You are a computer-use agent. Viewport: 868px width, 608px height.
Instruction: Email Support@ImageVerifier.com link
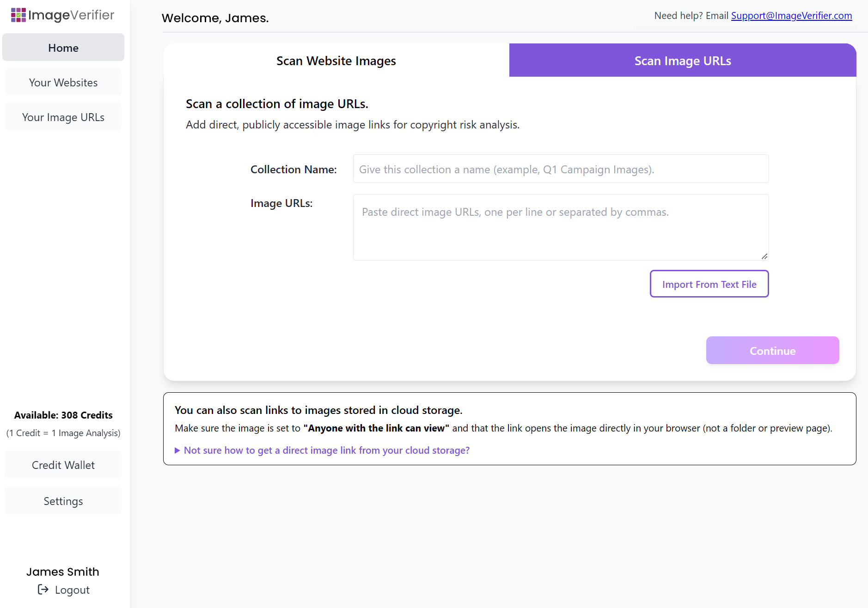(791, 16)
